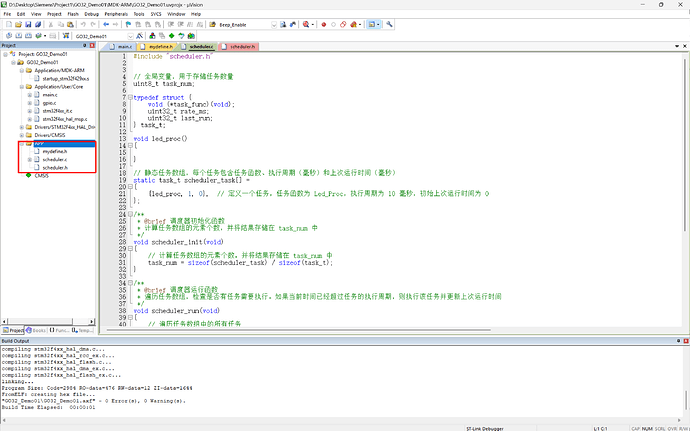Click the Options for Target wand icon

[139, 36]
